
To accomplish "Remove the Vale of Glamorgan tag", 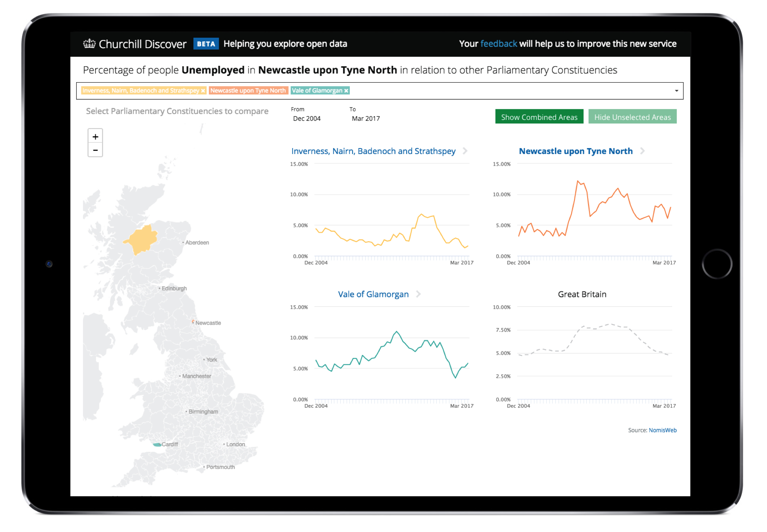I will tap(346, 91).
